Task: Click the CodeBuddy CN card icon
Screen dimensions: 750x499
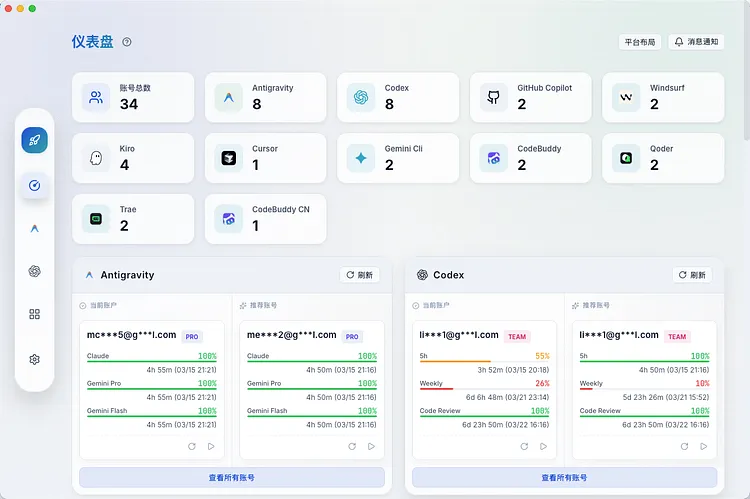Action: [229, 219]
